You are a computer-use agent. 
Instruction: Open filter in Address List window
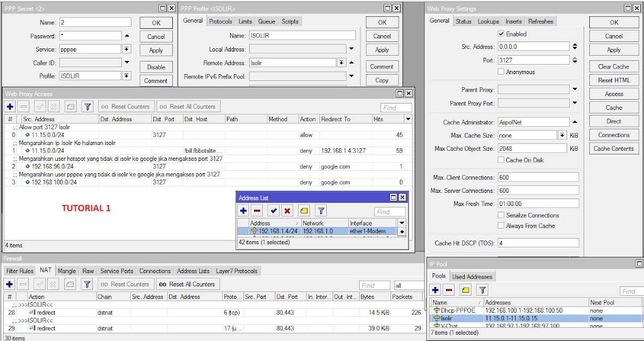coord(321,211)
